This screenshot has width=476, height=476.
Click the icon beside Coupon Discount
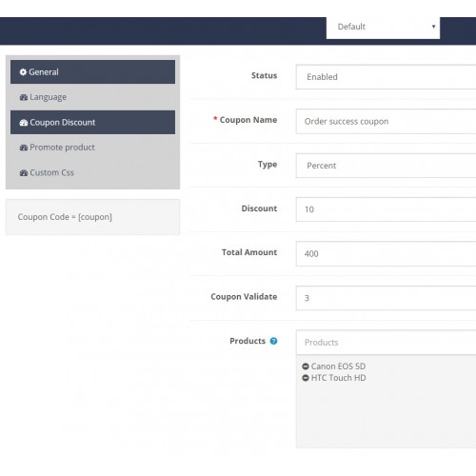[24, 123]
